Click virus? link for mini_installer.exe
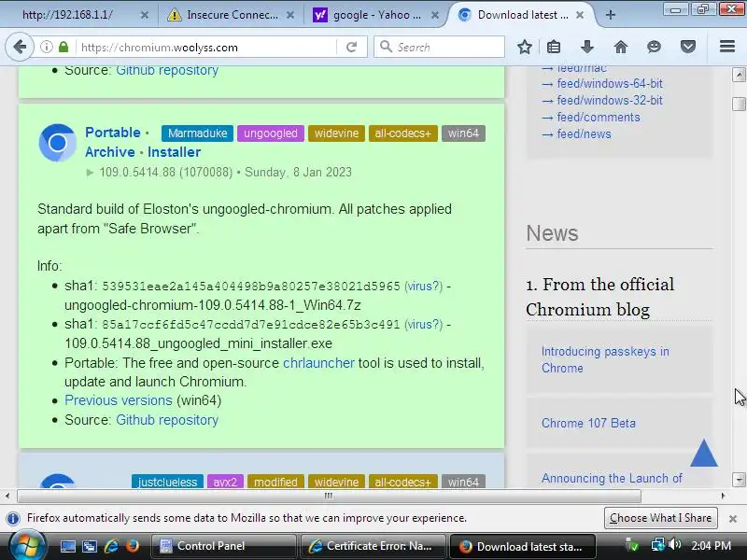Viewport: 747px width, 560px height. click(x=424, y=325)
